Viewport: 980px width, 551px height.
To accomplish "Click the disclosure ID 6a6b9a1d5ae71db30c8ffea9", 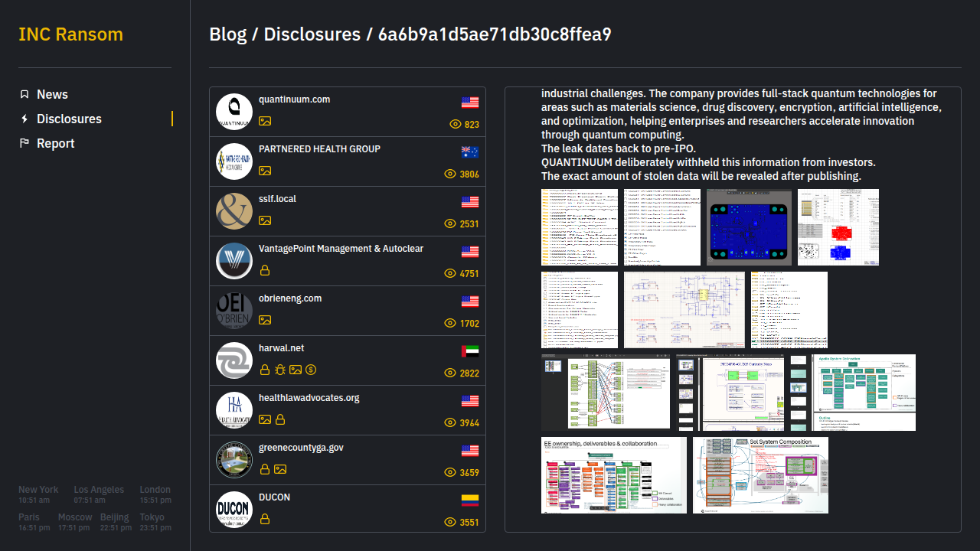I will click(495, 34).
